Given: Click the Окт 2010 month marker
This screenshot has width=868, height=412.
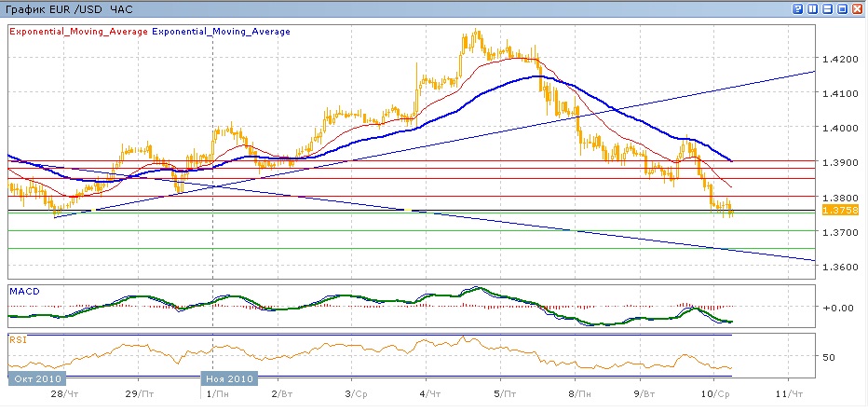Looking at the screenshot, I should tap(35, 379).
